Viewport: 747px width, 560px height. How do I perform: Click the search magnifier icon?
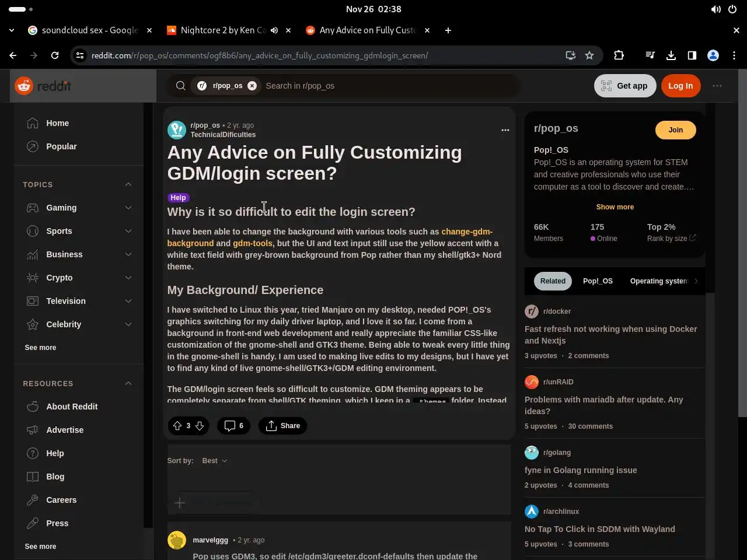click(x=180, y=86)
